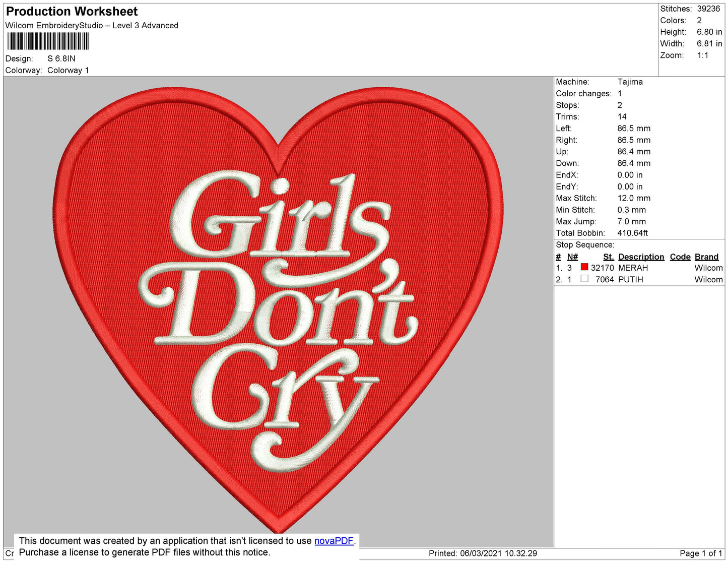728x563 pixels.
Task: Click the Page 1 of 1 footer text
Action: pyautogui.click(x=701, y=553)
